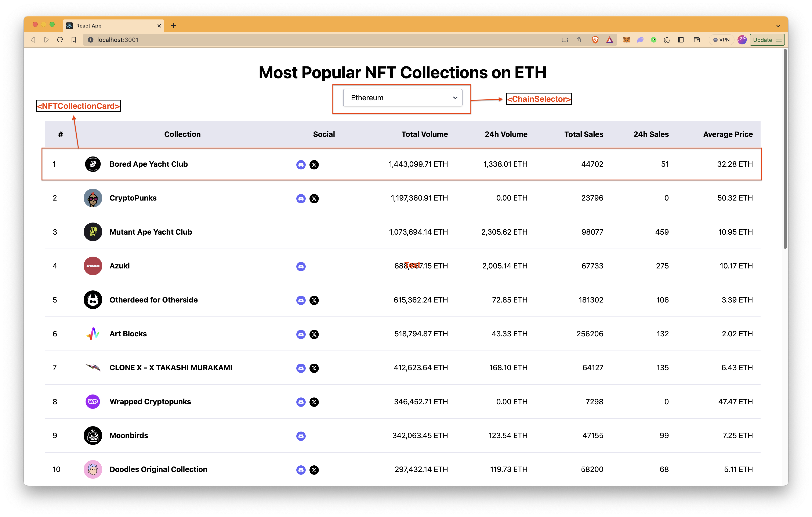Select the React App browser tab

click(113, 26)
